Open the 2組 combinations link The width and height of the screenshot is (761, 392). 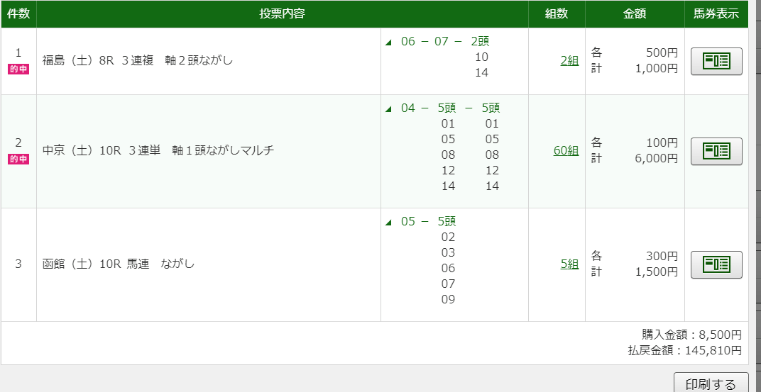[x=569, y=61]
